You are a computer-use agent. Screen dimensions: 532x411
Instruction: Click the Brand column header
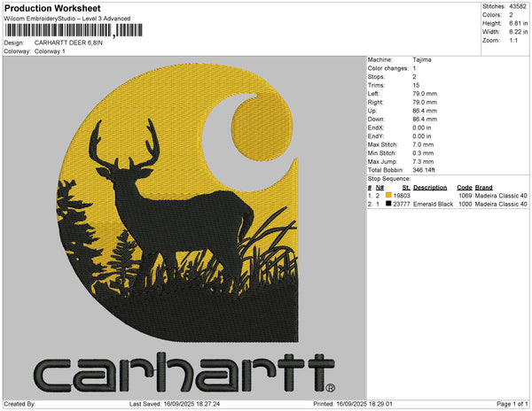pyautogui.click(x=483, y=187)
